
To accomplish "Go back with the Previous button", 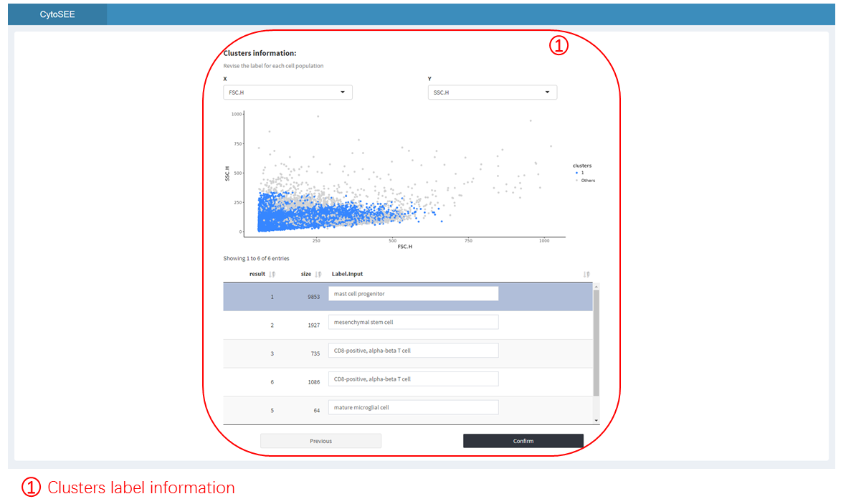I will pyautogui.click(x=320, y=441).
